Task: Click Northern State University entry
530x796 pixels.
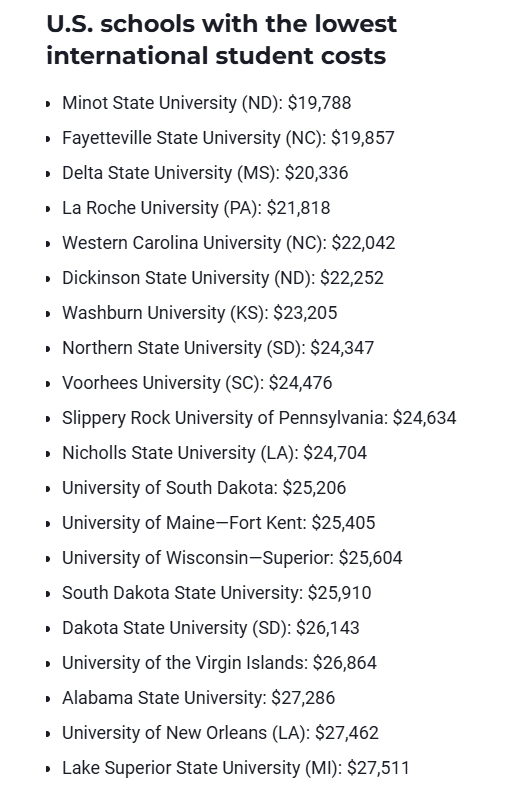Action: pos(218,348)
